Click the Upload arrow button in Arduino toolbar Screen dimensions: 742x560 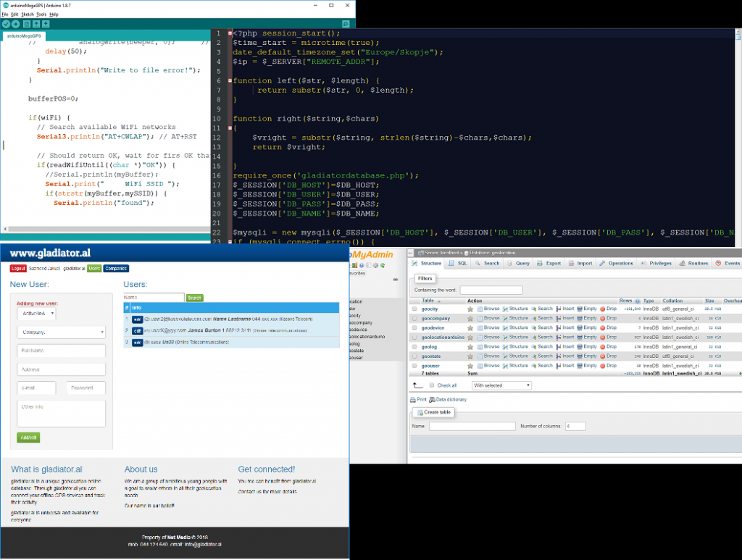(x=16, y=24)
